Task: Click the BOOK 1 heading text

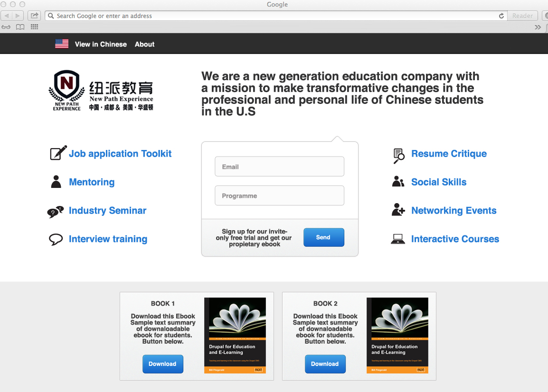Action: tap(163, 304)
